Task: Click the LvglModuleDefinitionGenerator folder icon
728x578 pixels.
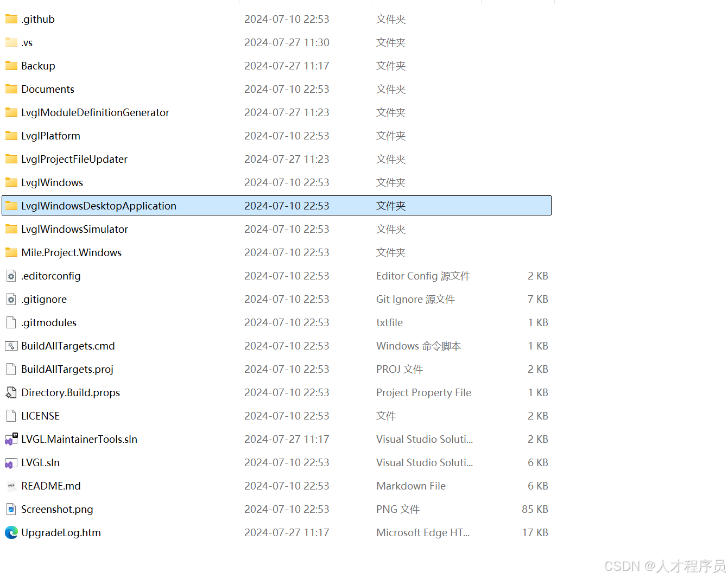Action: click(11, 112)
